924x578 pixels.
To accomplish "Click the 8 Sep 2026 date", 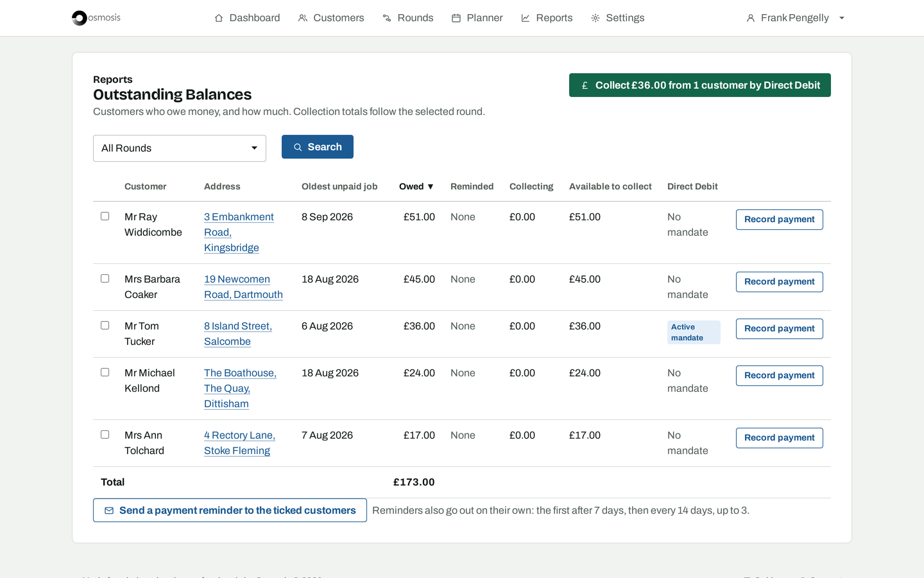I will (327, 217).
